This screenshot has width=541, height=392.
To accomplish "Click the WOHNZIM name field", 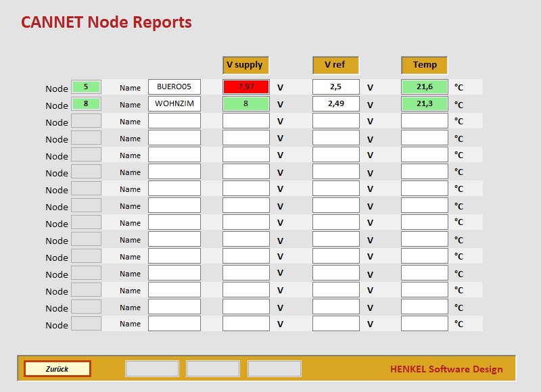I will tap(173, 104).
